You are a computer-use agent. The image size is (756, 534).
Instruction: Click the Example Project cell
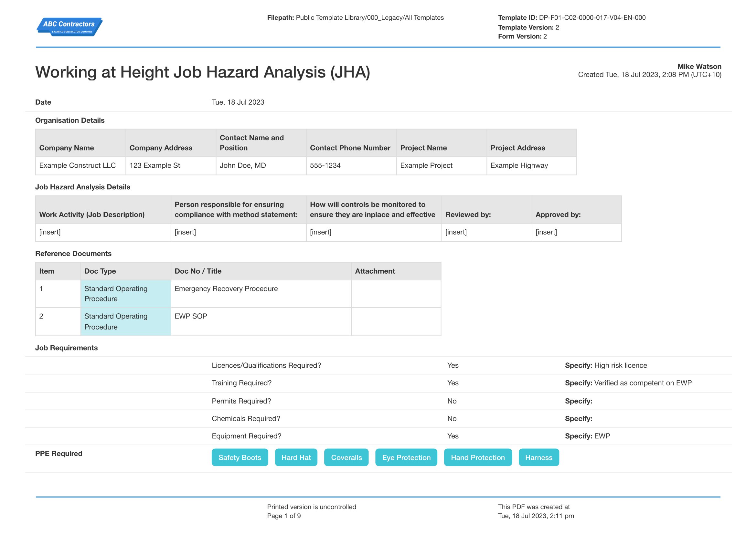click(x=441, y=166)
